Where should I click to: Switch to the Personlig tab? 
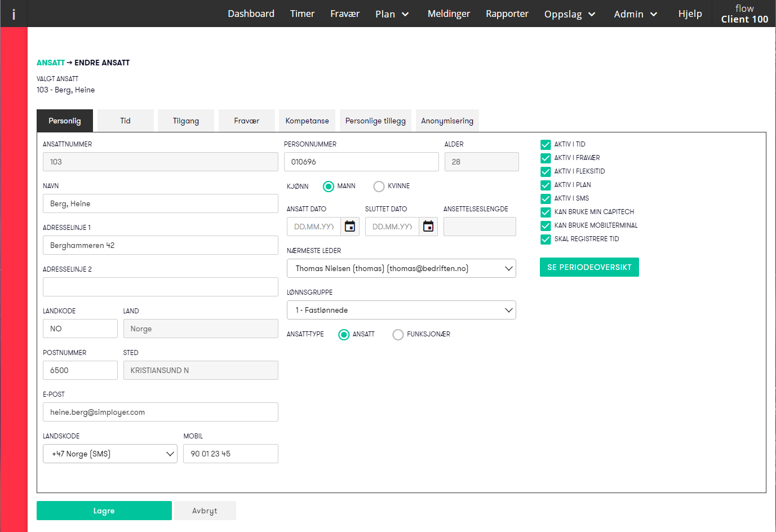click(65, 121)
